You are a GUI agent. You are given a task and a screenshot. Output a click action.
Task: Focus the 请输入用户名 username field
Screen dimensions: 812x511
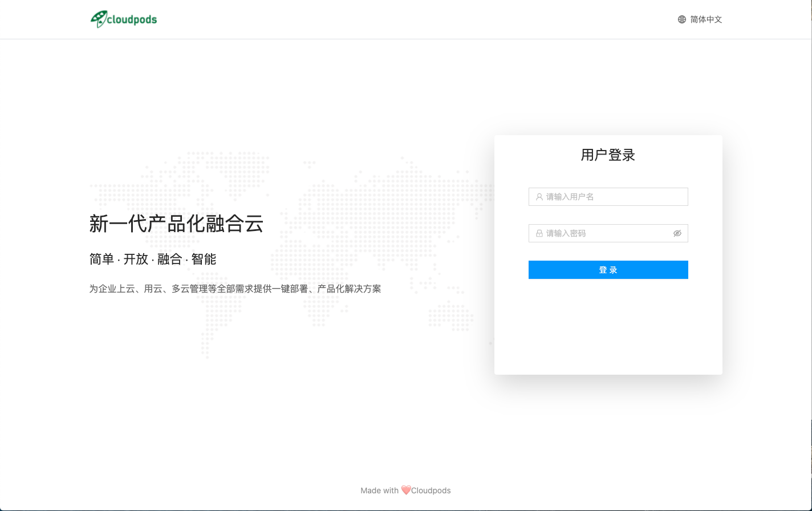point(613,197)
